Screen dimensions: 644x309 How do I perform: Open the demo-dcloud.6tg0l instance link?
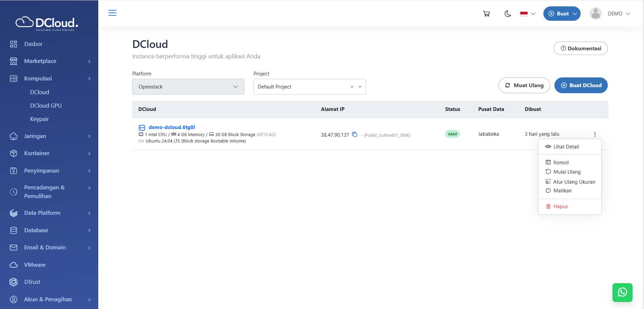[172, 127]
